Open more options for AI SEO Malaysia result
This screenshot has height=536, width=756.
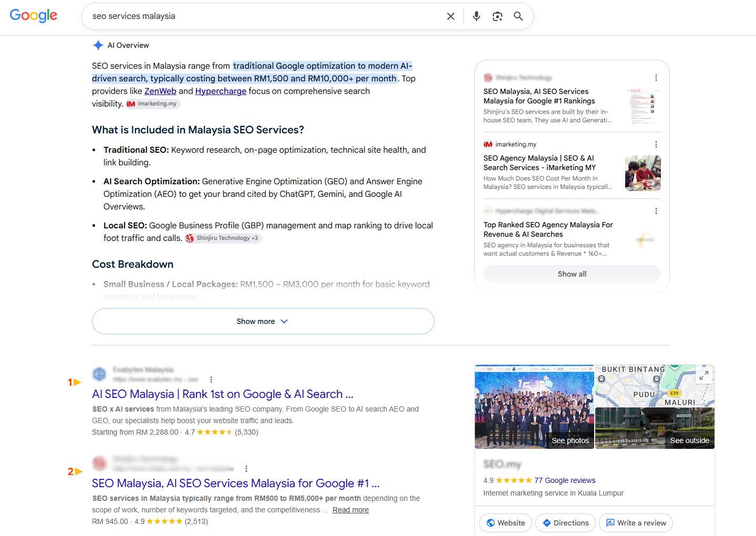coord(211,380)
